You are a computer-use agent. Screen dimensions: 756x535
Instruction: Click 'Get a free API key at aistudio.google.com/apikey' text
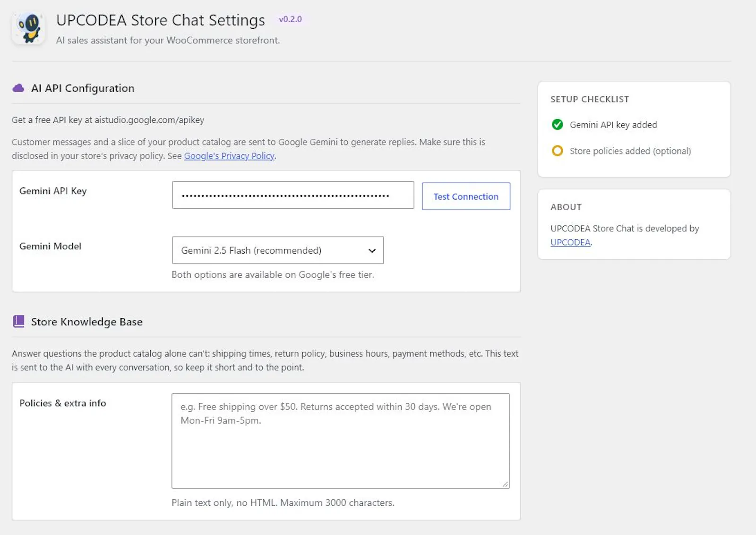[x=108, y=120]
